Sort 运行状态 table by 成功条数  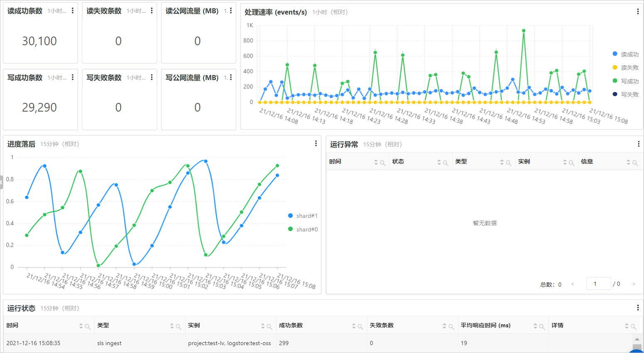[x=354, y=326]
